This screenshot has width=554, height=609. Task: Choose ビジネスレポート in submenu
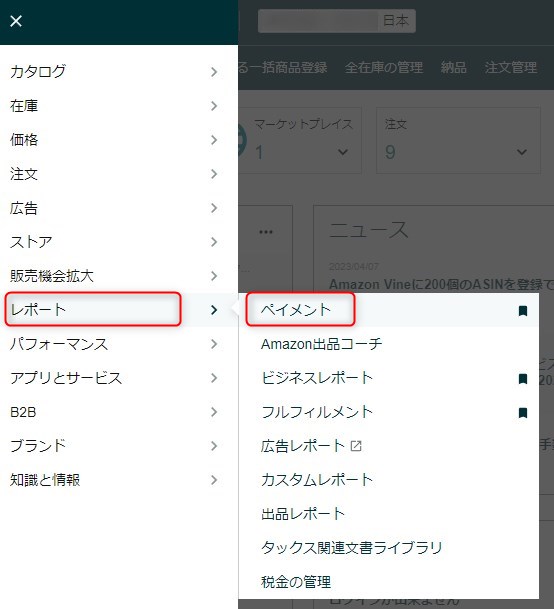point(317,378)
